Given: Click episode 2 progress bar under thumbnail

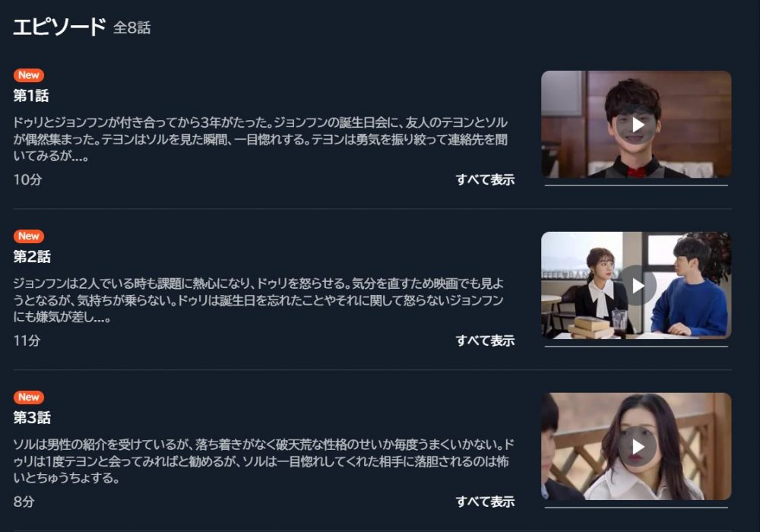Looking at the screenshot, I should point(636,347).
